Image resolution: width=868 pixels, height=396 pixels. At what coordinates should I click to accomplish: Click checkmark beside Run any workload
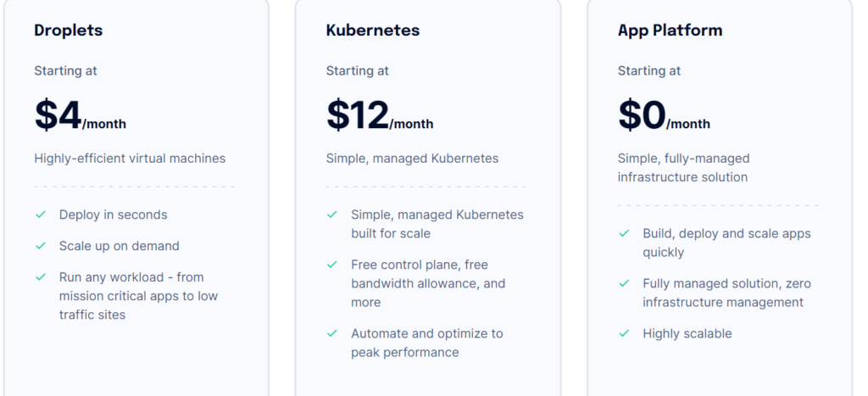coord(40,277)
